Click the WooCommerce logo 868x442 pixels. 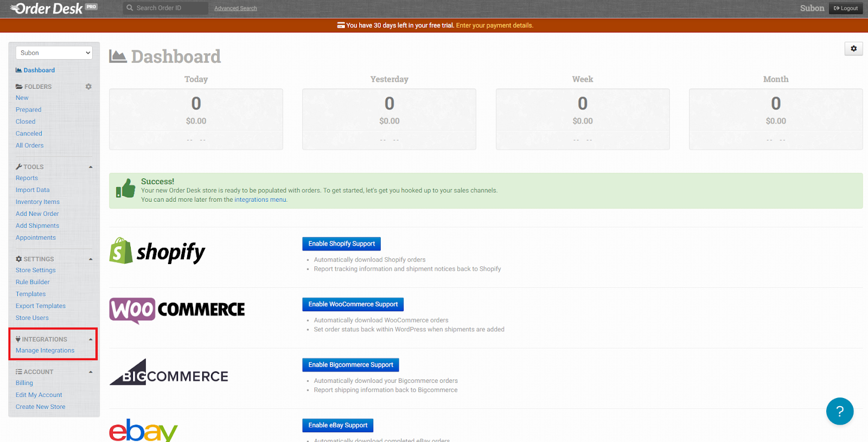point(177,310)
